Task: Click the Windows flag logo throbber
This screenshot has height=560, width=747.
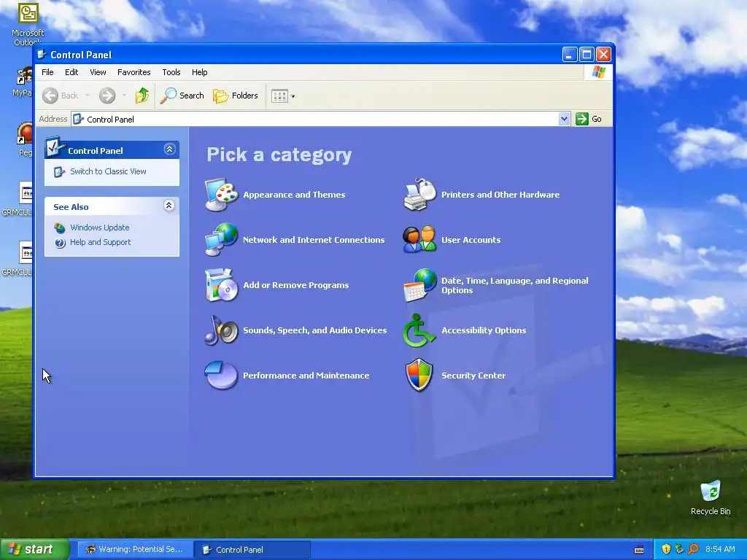Action: (x=598, y=72)
